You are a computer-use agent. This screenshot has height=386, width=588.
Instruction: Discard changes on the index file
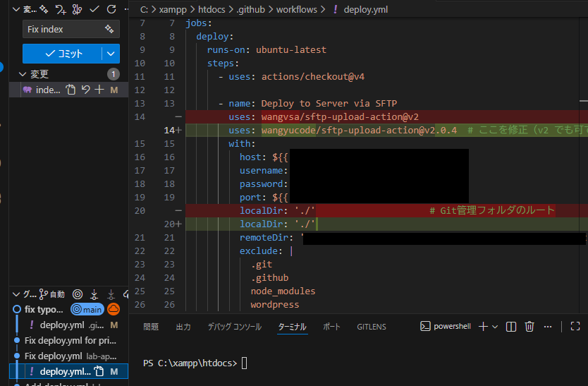coord(85,90)
